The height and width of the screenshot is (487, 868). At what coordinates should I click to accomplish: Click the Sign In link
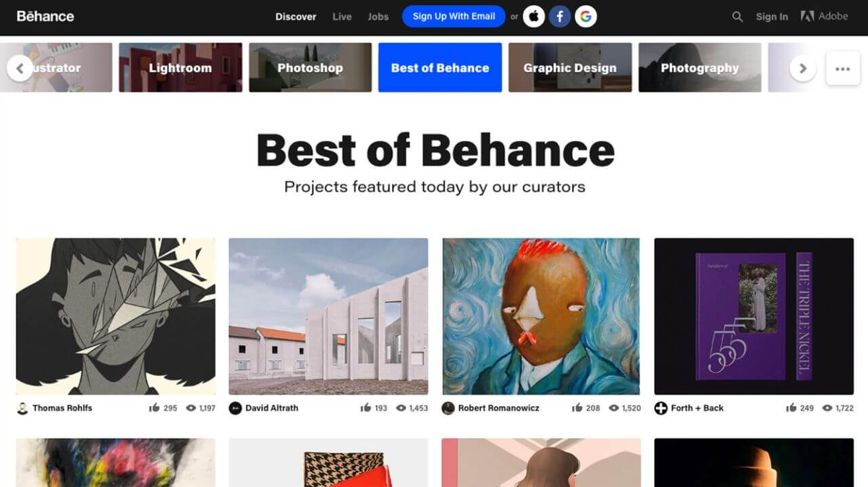pos(772,17)
